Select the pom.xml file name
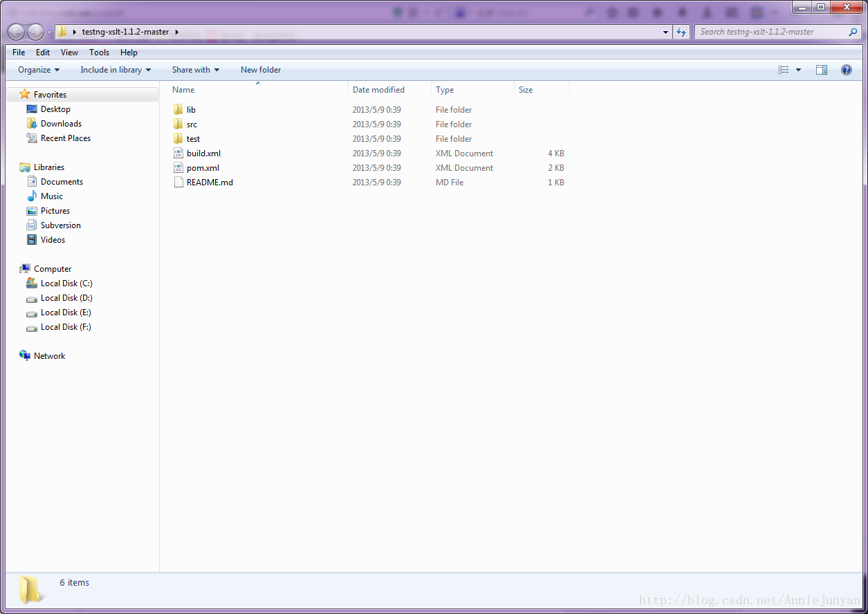Screen dimensions: 868x614 pos(203,168)
